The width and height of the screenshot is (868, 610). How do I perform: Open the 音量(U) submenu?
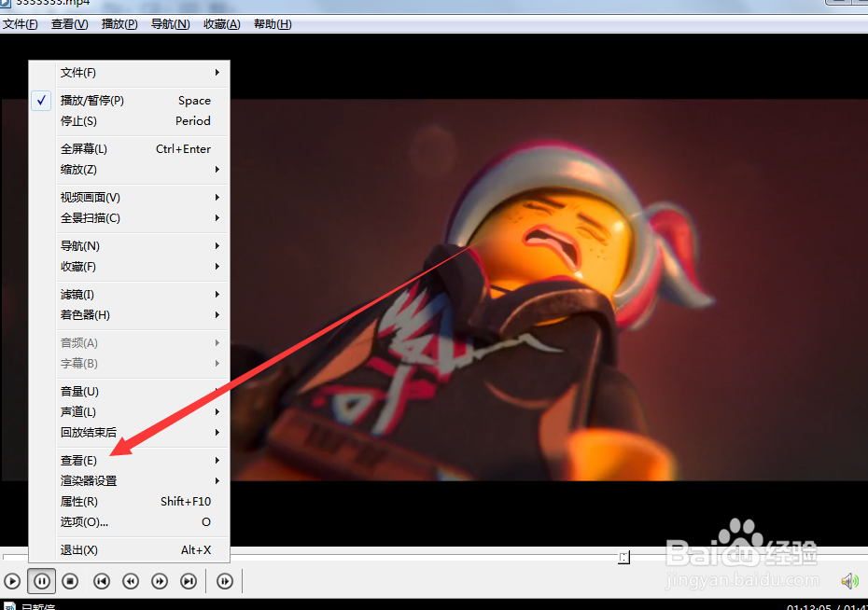coord(130,392)
